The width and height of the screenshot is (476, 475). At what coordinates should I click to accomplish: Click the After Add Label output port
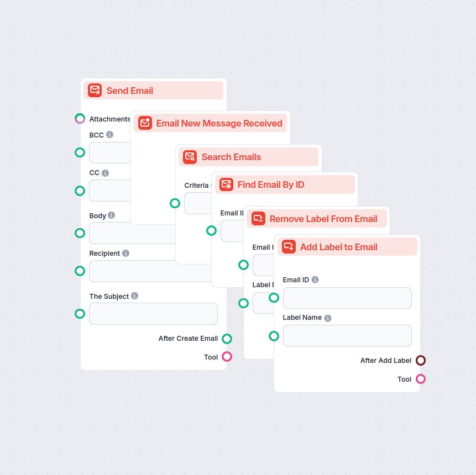(420, 360)
